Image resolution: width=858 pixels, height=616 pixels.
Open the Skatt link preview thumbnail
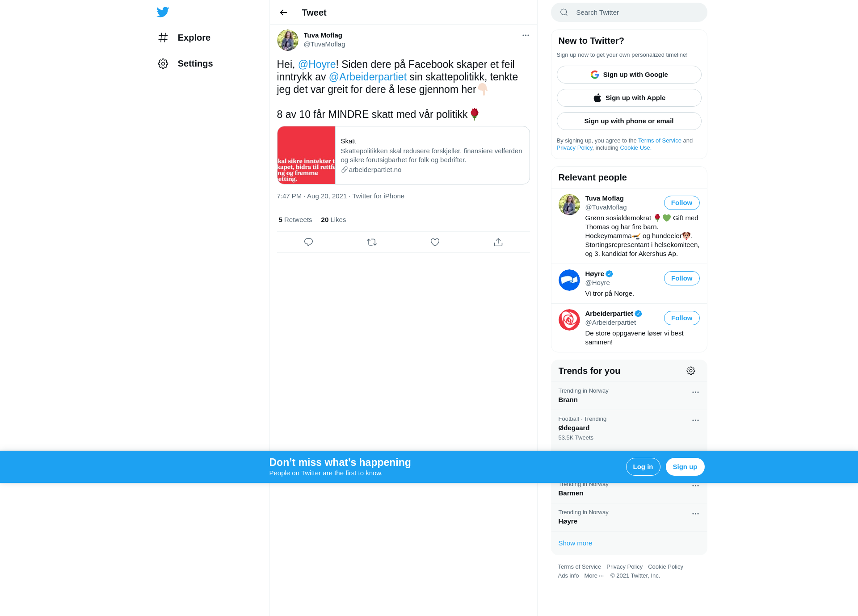[306, 155]
